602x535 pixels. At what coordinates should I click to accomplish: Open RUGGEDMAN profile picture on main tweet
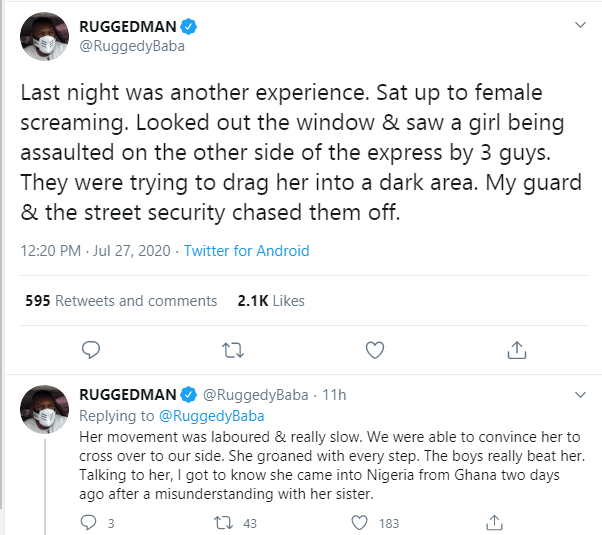pos(42,35)
